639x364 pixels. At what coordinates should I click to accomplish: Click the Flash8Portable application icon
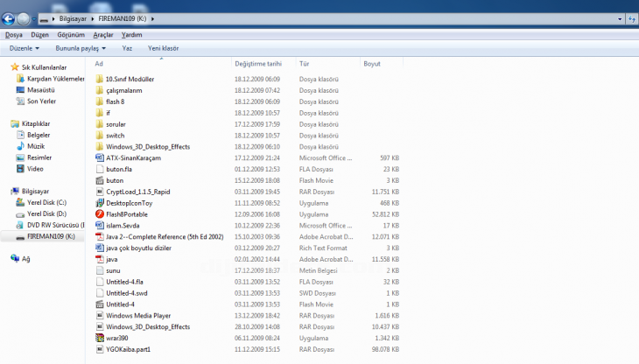point(99,214)
